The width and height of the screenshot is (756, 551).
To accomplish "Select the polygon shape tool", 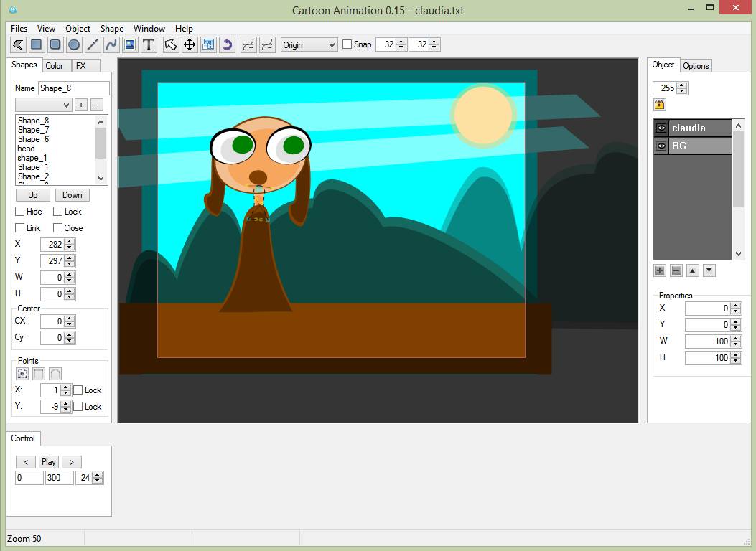I will (x=18, y=44).
